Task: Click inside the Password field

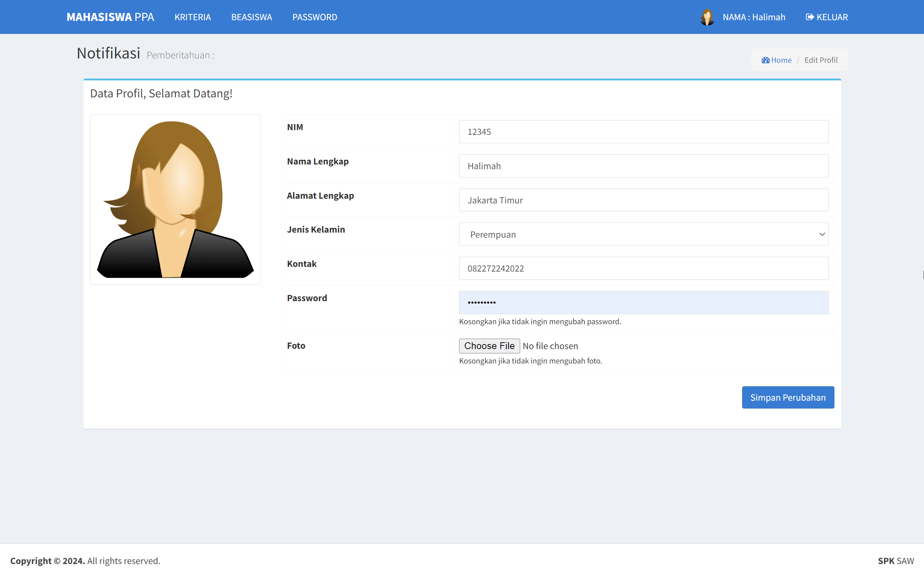Action: click(x=643, y=302)
